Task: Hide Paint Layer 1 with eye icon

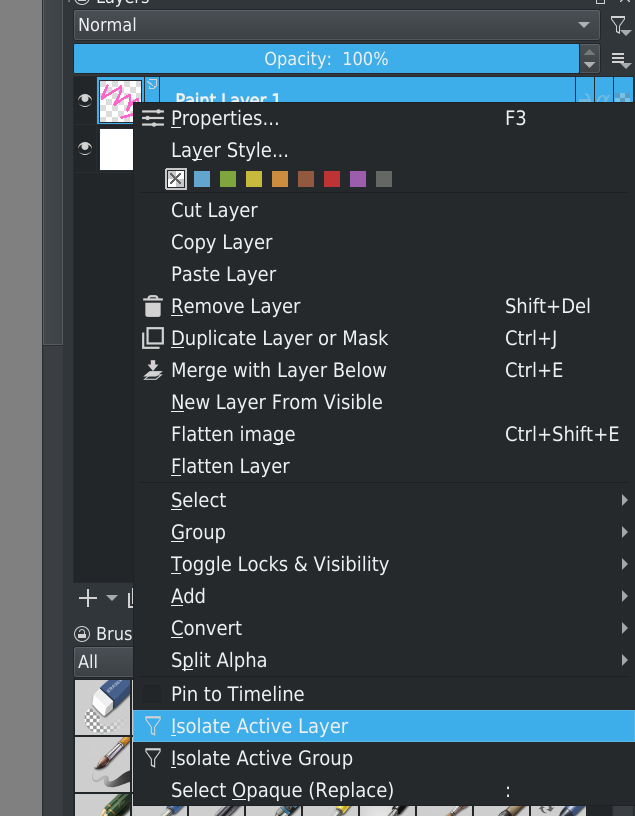Action: [85, 98]
